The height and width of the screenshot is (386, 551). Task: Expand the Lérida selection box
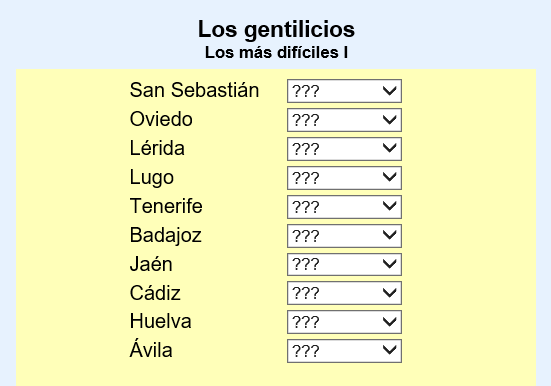pyautogui.click(x=344, y=149)
